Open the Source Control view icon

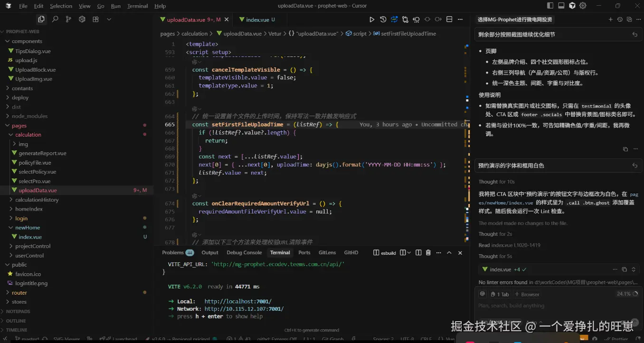coord(68,19)
